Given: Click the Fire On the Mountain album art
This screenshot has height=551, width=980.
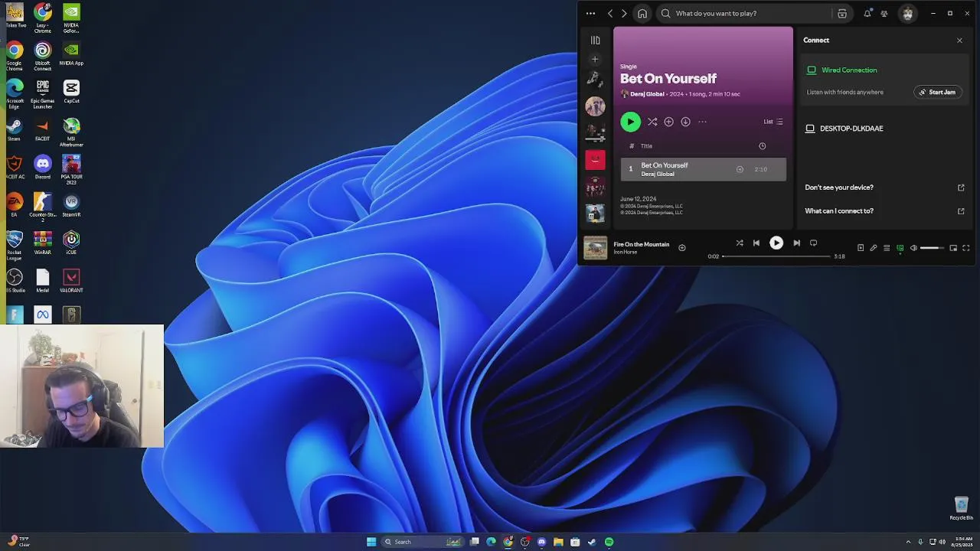Looking at the screenshot, I should coord(595,248).
